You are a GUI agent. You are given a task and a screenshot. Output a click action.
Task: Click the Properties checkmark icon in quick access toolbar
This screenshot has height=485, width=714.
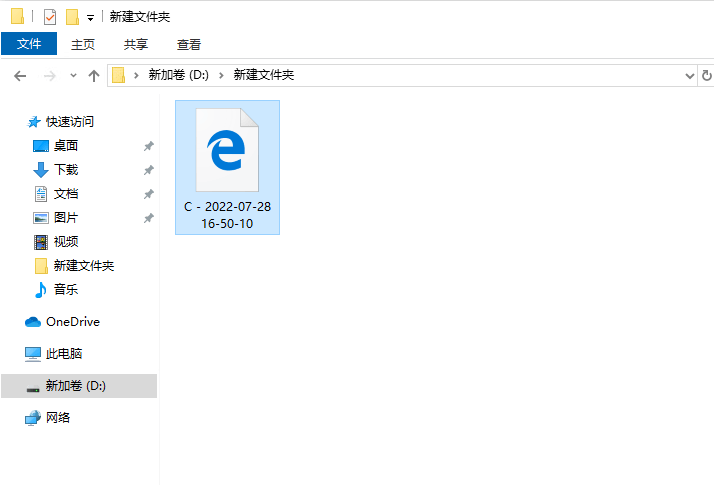pos(50,17)
